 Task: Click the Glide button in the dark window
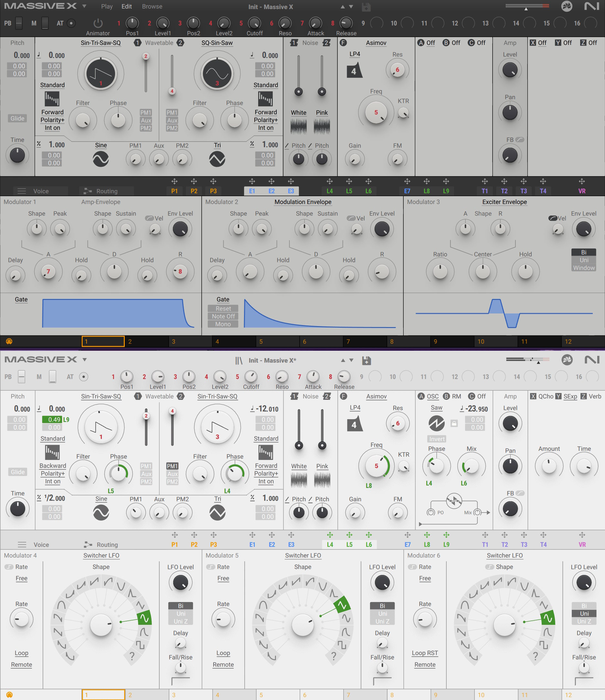[x=17, y=119]
